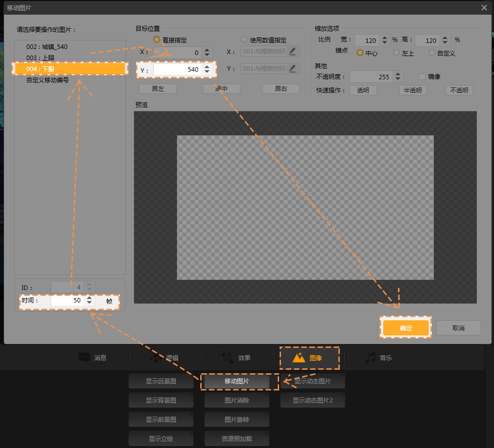Set anchor to 左上
Viewport: 494px width, 448px height.
(x=396, y=53)
